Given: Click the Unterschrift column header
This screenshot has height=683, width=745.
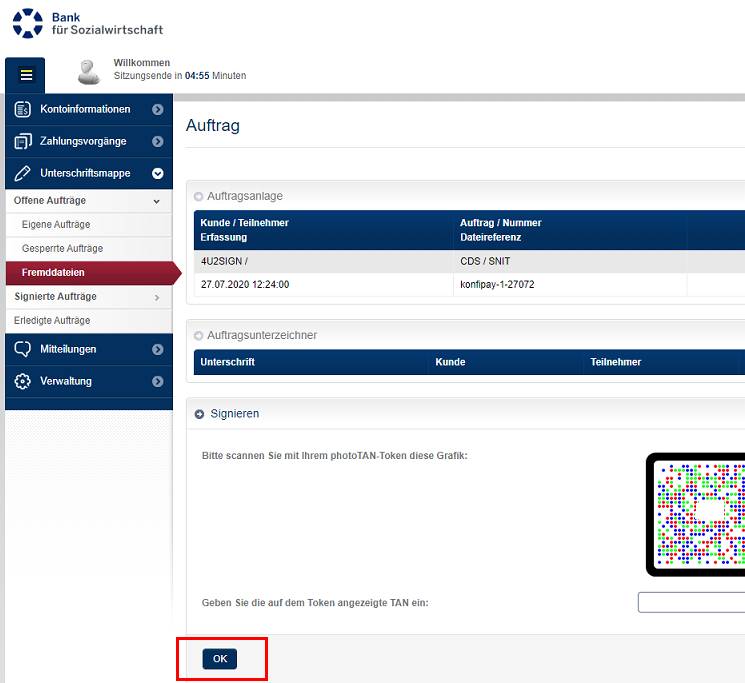Looking at the screenshot, I should point(228,362).
